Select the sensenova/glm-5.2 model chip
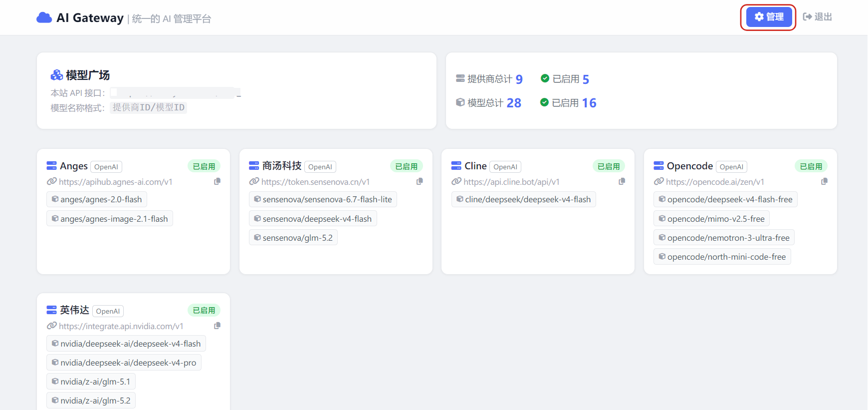This screenshot has height=410, width=868. pyautogui.click(x=293, y=238)
